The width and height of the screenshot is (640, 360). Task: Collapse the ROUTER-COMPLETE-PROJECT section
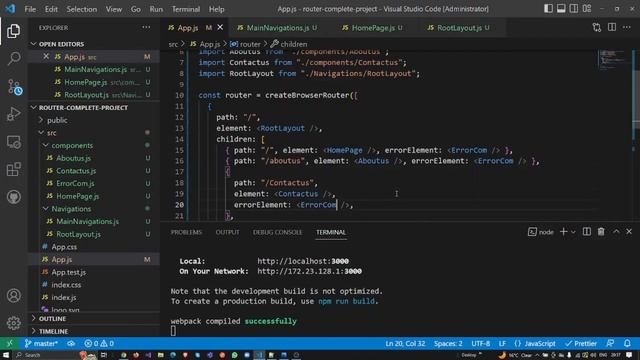click(x=94, y=107)
